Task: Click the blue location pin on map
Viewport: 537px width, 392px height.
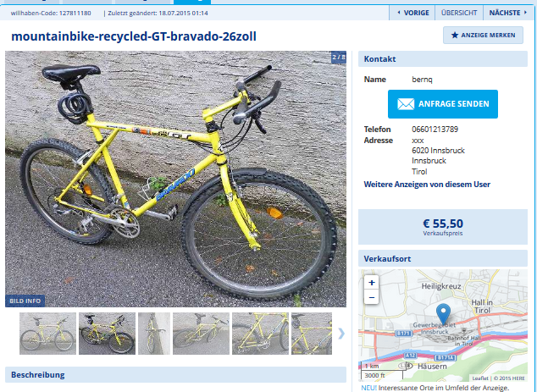Action: pyautogui.click(x=443, y=314)
